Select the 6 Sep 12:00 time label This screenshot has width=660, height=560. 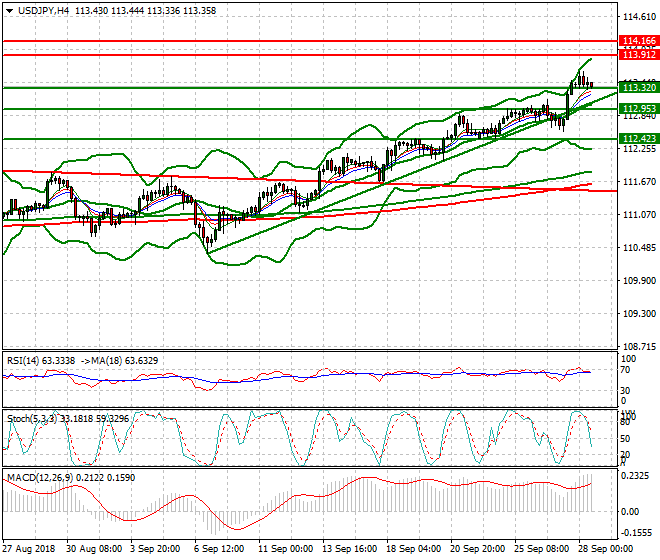coord(219,549)
